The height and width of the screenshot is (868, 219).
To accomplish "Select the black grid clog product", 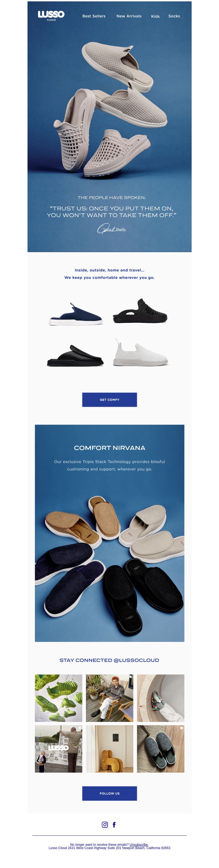I will coord(140,311).
